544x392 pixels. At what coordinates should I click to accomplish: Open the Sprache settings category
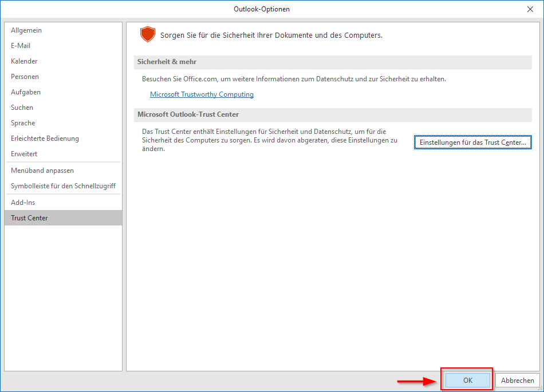click(23, 123)
